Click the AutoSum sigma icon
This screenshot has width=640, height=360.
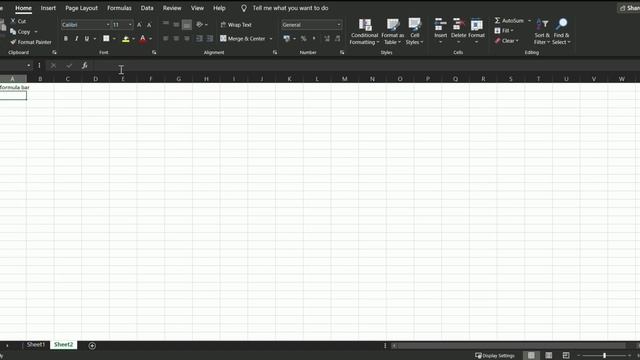coord(497,20)
